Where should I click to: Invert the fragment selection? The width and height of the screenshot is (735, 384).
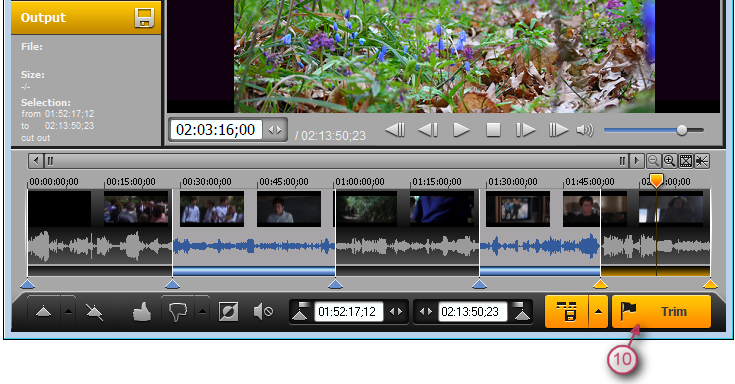229,311
